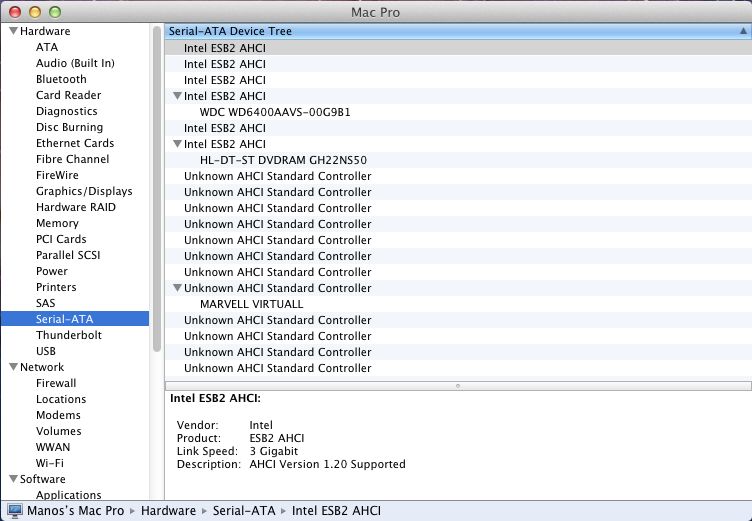Click the Vendor value Intel
This screenshot has height=521, width=752.
261,425
